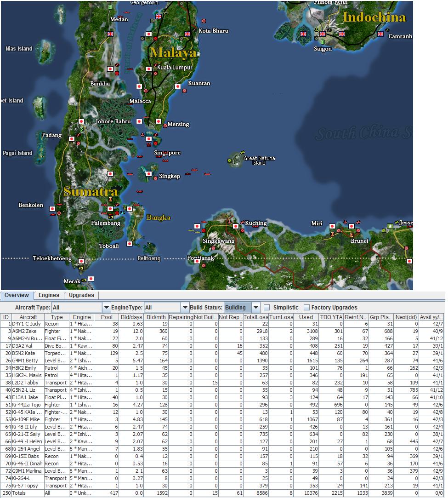Click the Japanese flag at Singkawang
This screenshot has height=498, width=448.
(197, 226)
